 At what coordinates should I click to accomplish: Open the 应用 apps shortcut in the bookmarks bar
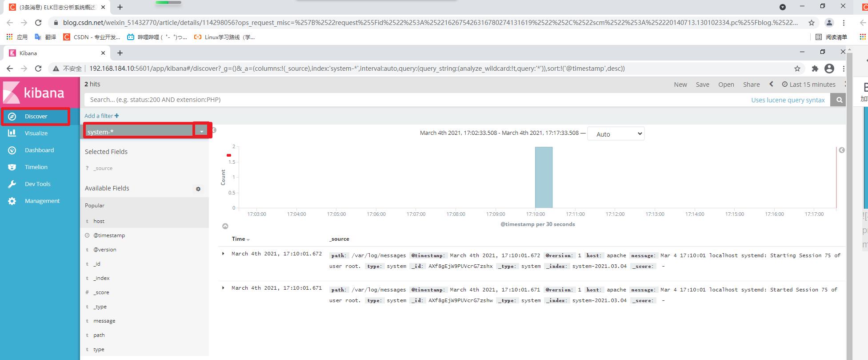click(17, 37)
